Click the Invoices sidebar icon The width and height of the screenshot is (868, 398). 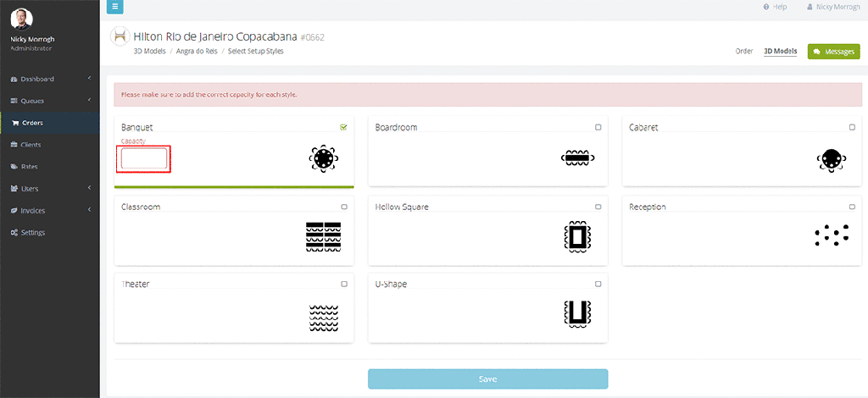[x=14, y=211]
